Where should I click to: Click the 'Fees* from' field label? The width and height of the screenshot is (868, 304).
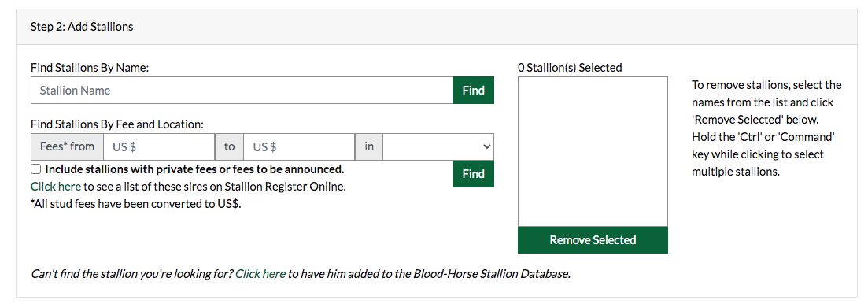68,146
